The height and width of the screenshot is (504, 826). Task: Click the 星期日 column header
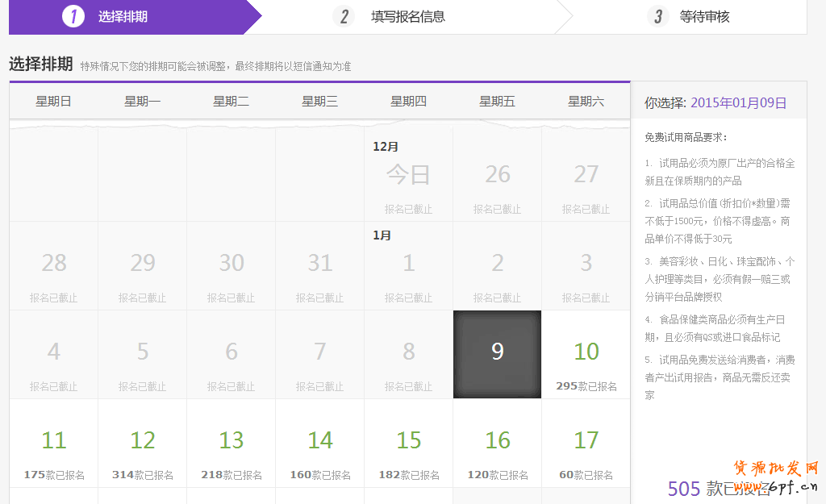(x=53, y=102)
